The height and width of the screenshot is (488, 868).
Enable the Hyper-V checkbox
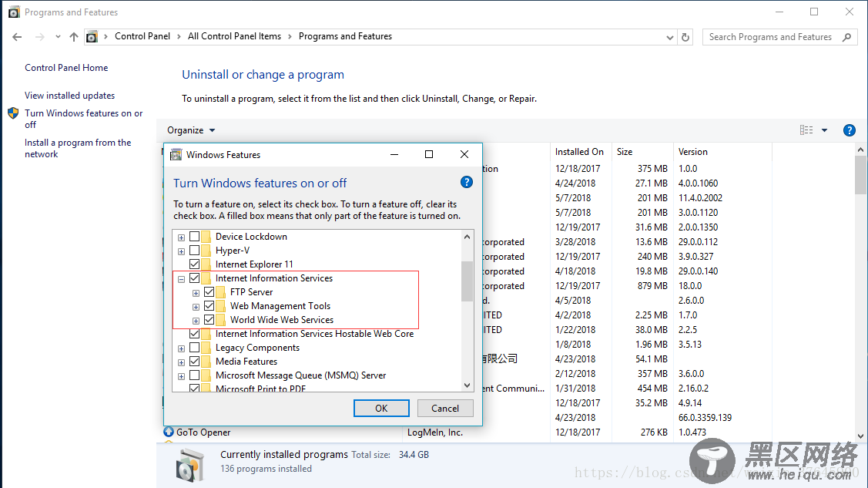[x=194, y=251]
